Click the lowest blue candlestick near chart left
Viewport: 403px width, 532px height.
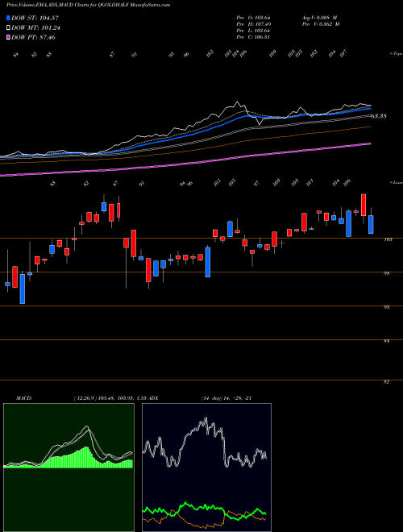click(23, 289)
